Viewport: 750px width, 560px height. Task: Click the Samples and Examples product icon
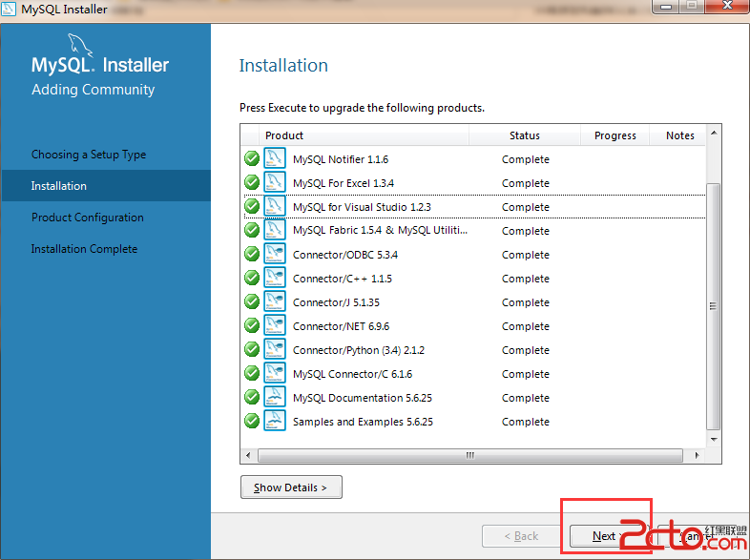pos(275,421)
